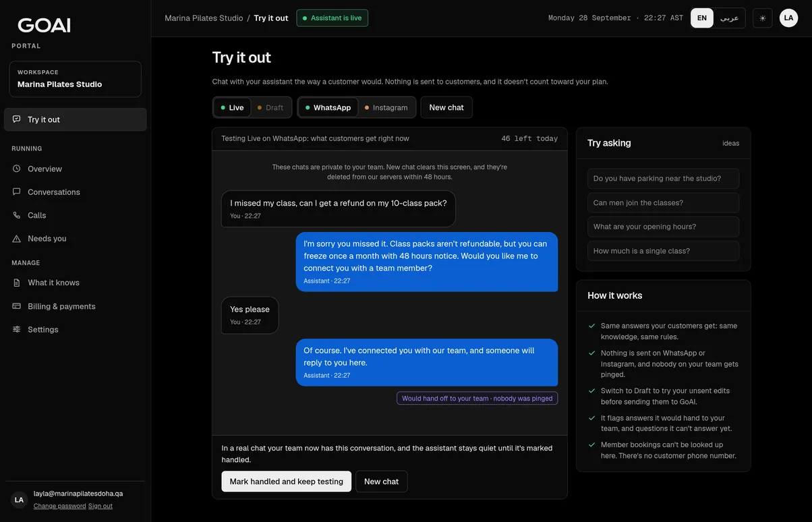
Task: Click the Assistant is live status badge
Action: point(332,18)
